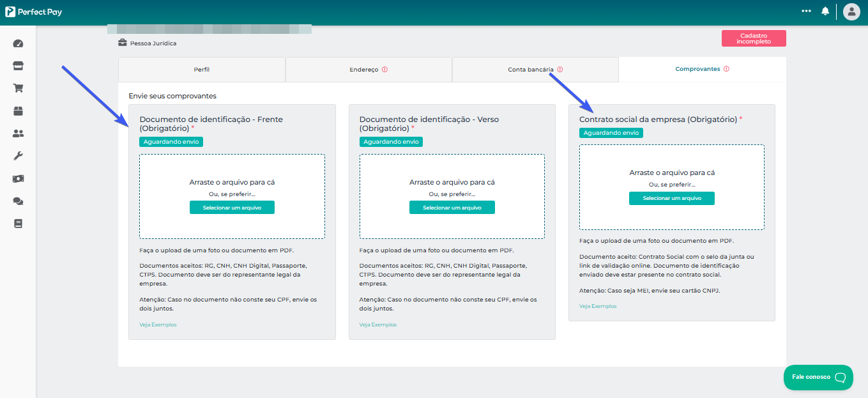The image size is (868, 398).
Task: Open the money bill icon in sidebar
Action: [18, 179]
